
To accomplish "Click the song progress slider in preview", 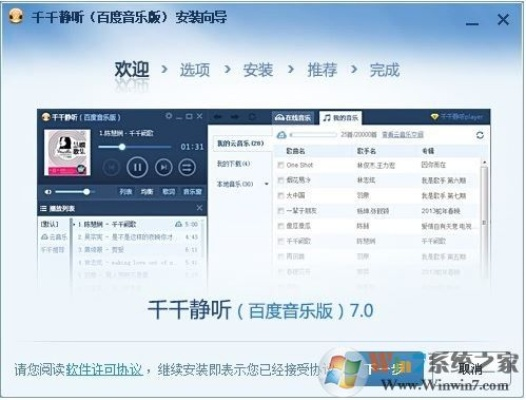I will (135, 147).
